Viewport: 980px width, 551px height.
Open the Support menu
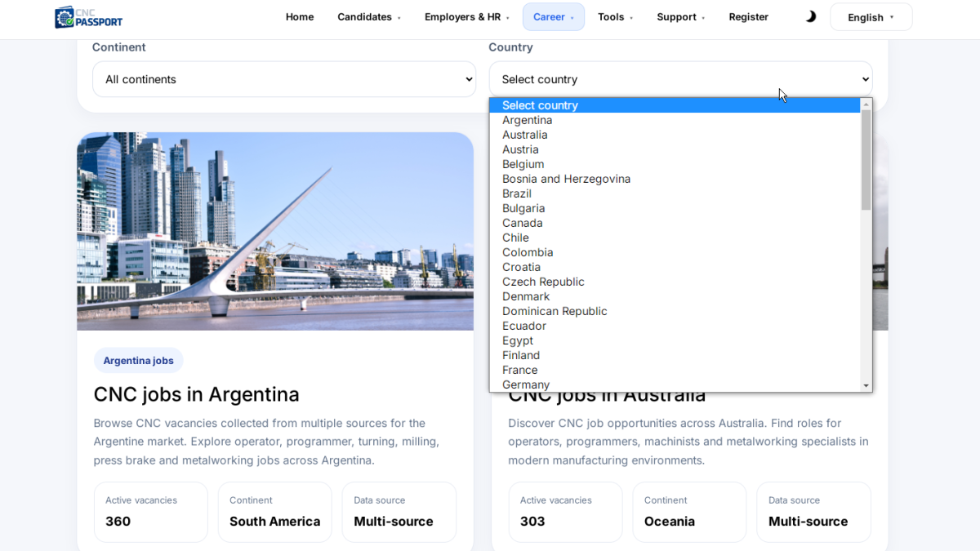click(681, 17)
